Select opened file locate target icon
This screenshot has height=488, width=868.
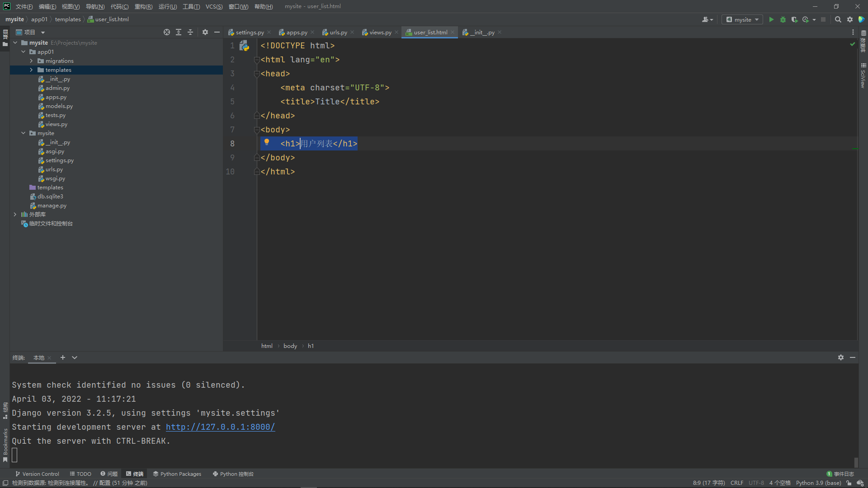coord(167,32)
